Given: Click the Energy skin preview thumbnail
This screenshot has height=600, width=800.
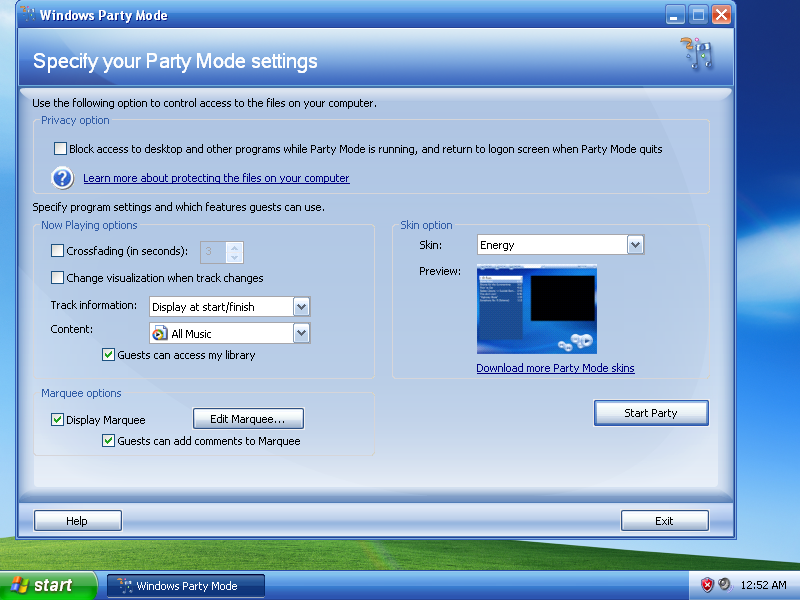Looking at the screenshot, I should pos(537,309).
